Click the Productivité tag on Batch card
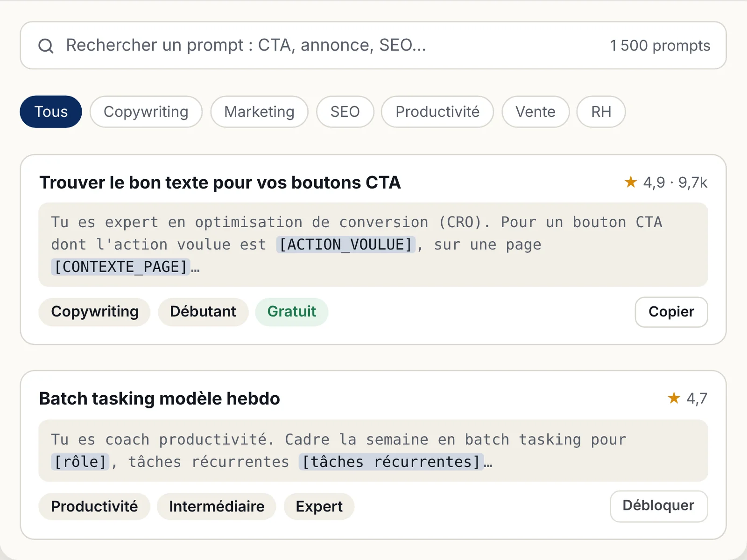This screenshot has height=560, width=747. click(x=94, y=506)
